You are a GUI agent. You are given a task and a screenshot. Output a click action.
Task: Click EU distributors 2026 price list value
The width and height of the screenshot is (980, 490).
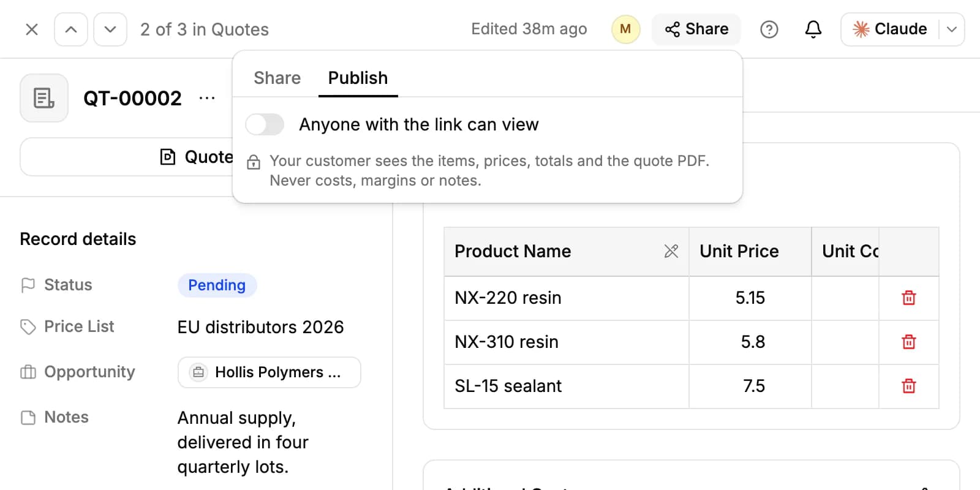[260, 327]
